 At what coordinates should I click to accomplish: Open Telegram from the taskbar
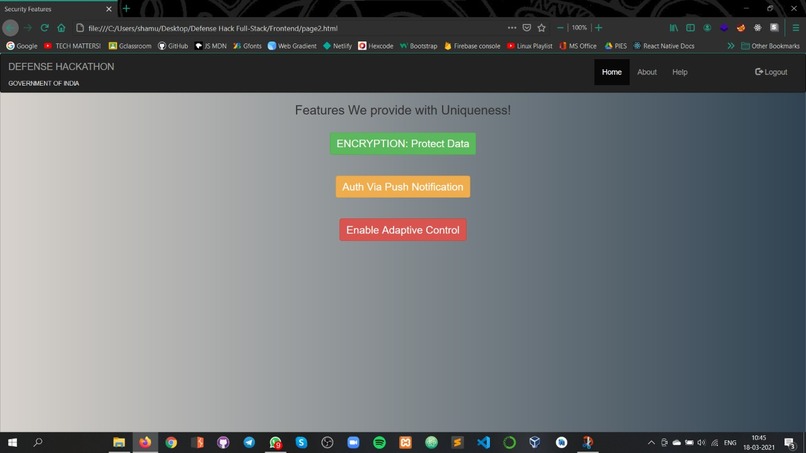click(249, 442)
